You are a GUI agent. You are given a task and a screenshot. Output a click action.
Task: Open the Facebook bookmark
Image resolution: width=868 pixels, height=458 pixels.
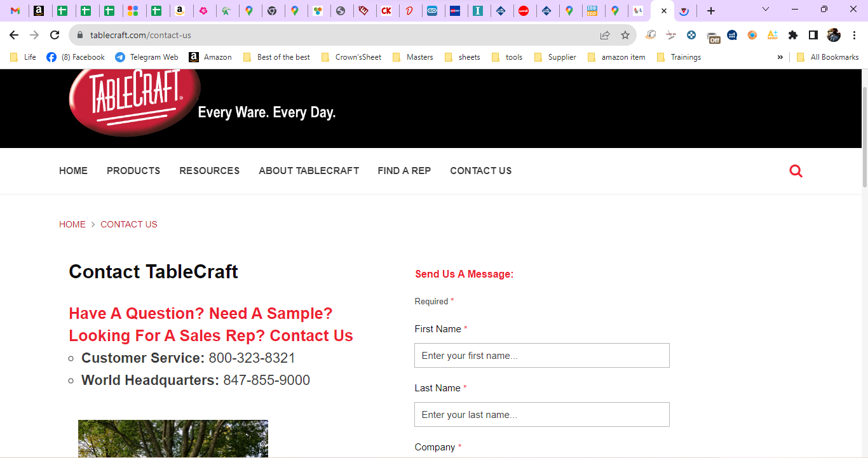coord(76,57)
